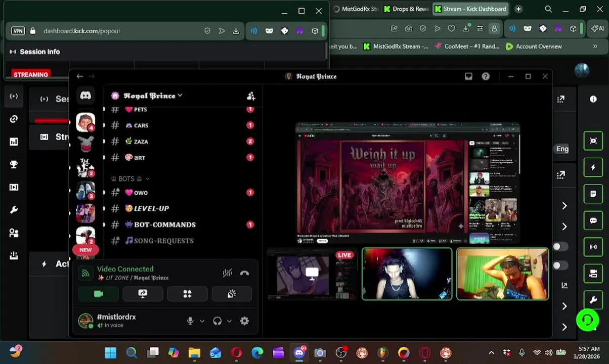The height and width of the screenshot is (364, 609).
Task: Open headphone output options arrow
Action: tap(229, 321)
